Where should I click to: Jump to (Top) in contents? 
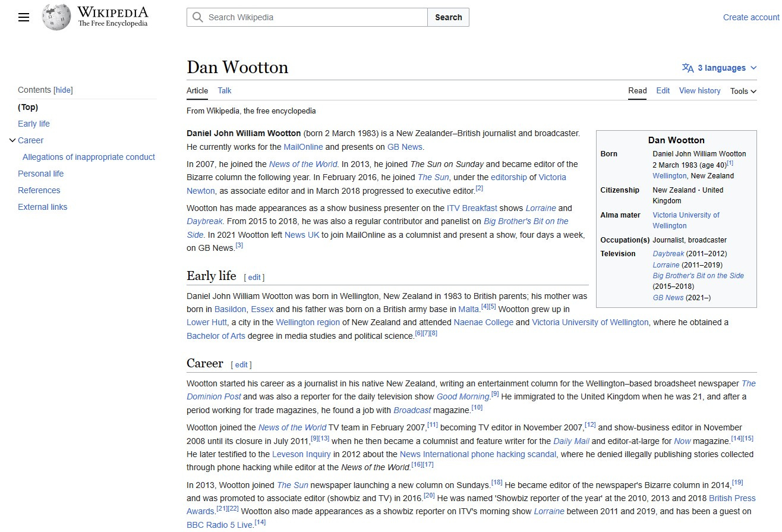coord(28,107)
